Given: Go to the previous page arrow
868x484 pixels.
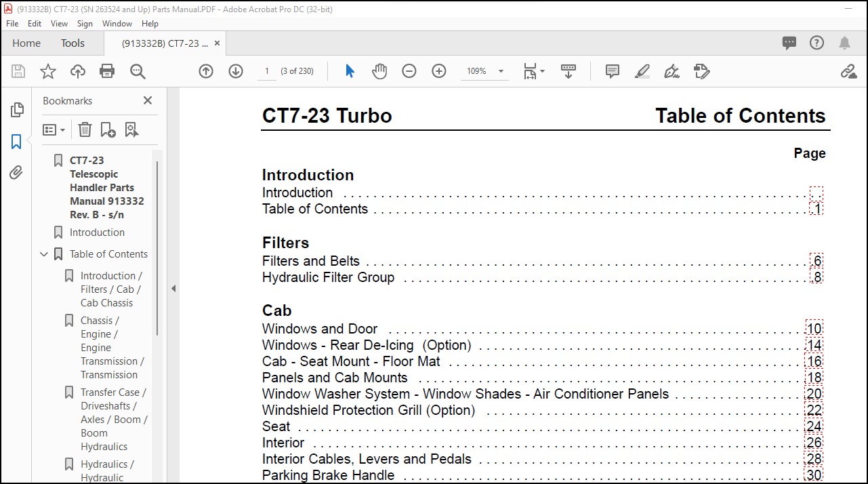Looking at the screenshot, I should click(206, 71).
